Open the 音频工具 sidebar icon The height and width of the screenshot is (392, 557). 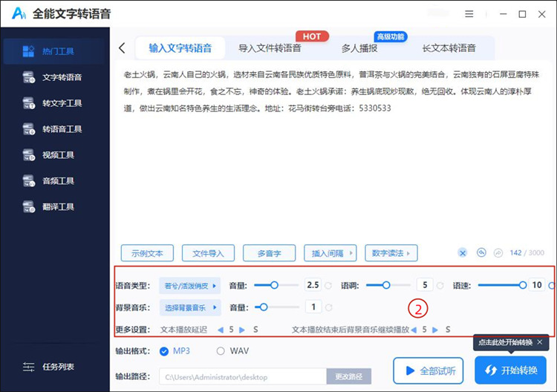point(29,180)
